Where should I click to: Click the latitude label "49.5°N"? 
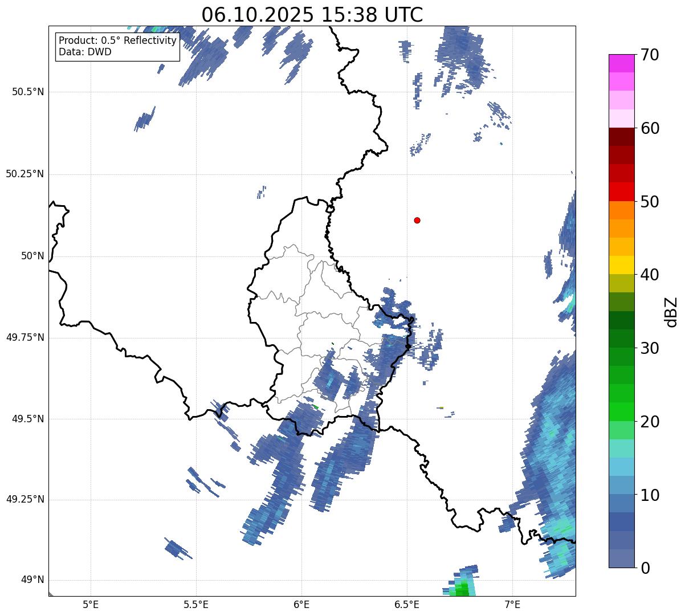tap(28, 419)
